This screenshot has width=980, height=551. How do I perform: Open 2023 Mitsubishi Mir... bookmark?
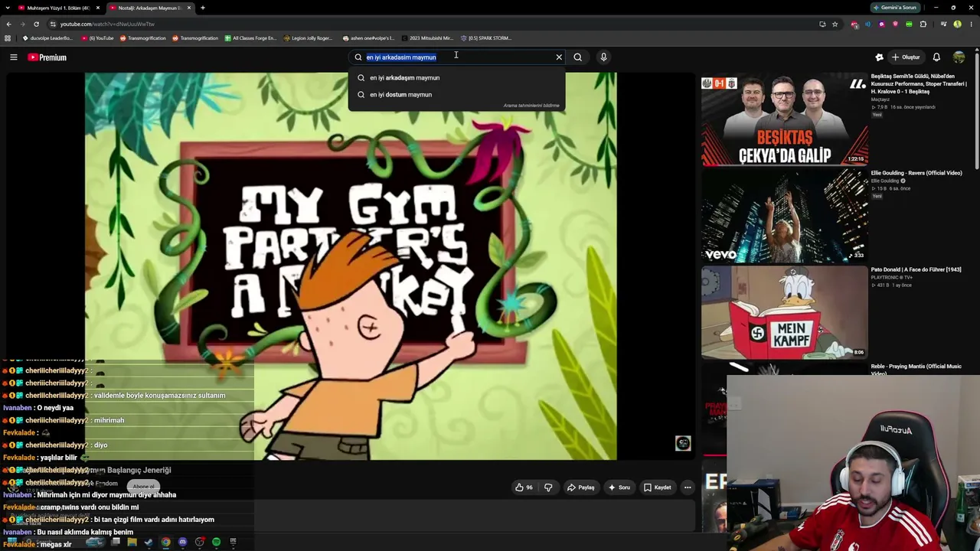427,38
